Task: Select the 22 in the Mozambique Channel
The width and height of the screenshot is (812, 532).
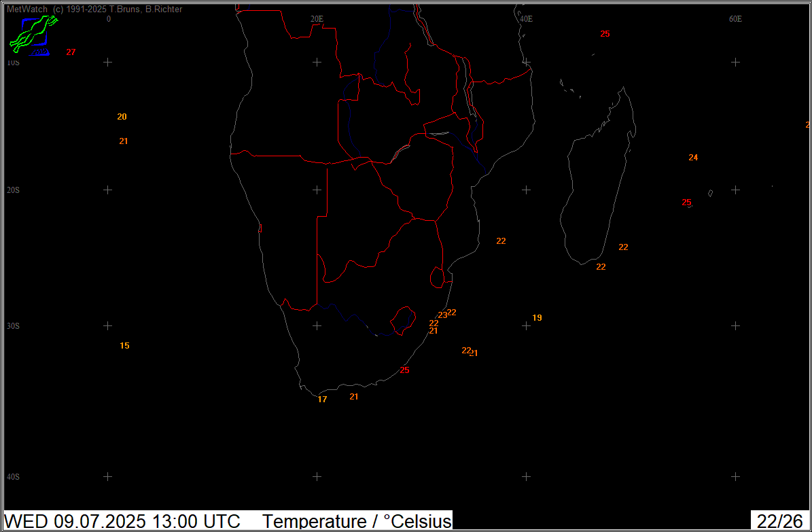Action: (x=501, y=241)
